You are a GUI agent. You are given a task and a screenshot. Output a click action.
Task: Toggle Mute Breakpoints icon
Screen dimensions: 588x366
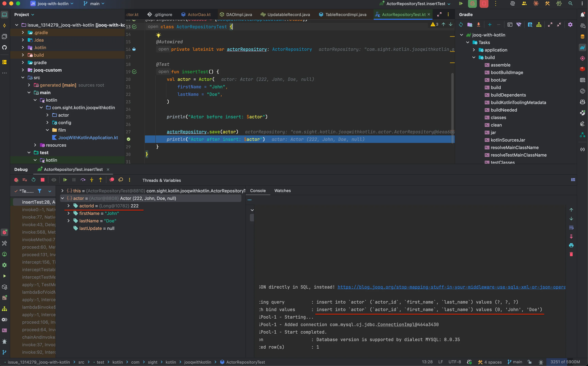tap(121, 180)
